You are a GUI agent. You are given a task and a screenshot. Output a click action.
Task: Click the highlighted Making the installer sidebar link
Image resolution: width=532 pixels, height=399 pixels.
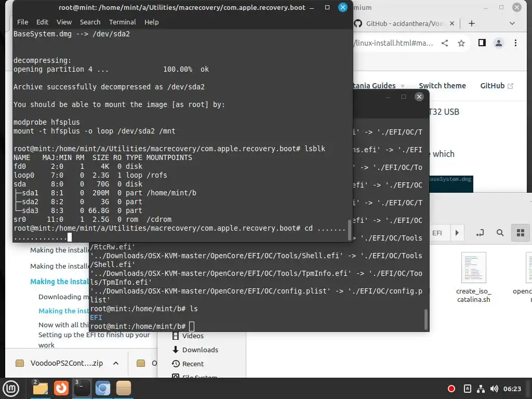click(59, 282)
